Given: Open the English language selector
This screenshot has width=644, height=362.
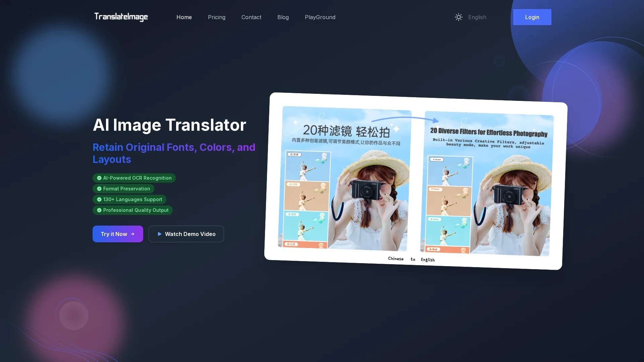Looking at the screenshot, I should click(x=477, y=17).
